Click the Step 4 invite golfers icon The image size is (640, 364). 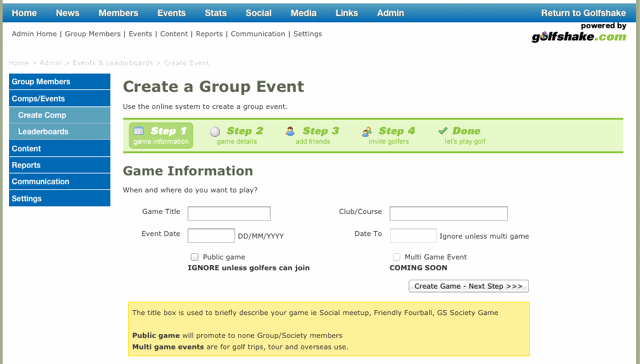tap(367, 131)
